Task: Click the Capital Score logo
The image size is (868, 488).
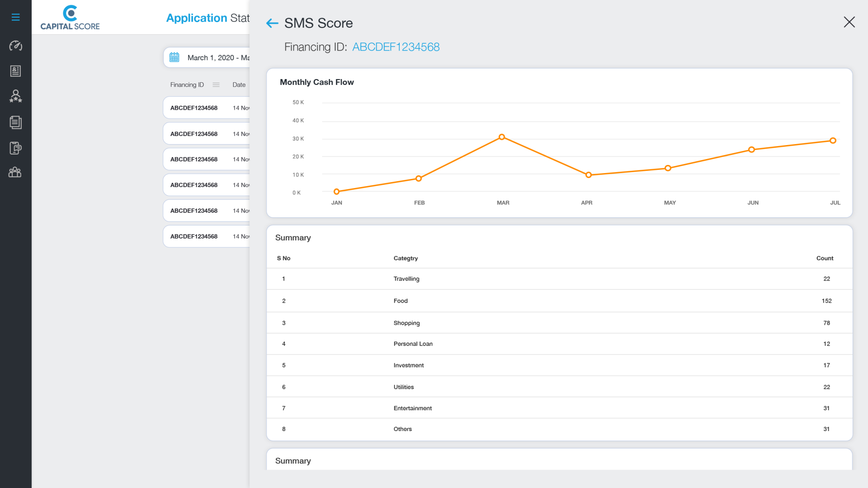Action: pyautogui.click(x=70, y=18)
